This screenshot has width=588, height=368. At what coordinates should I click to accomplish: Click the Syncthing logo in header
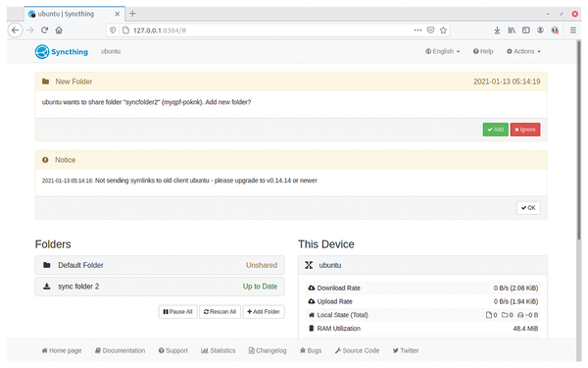(x=62, y=52)
